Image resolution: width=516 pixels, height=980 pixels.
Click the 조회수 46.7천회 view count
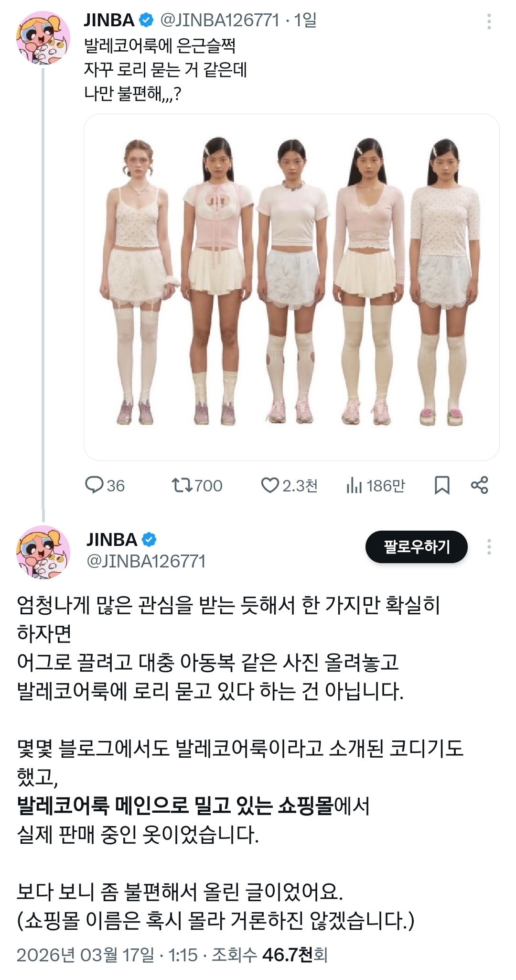point(269,955)
